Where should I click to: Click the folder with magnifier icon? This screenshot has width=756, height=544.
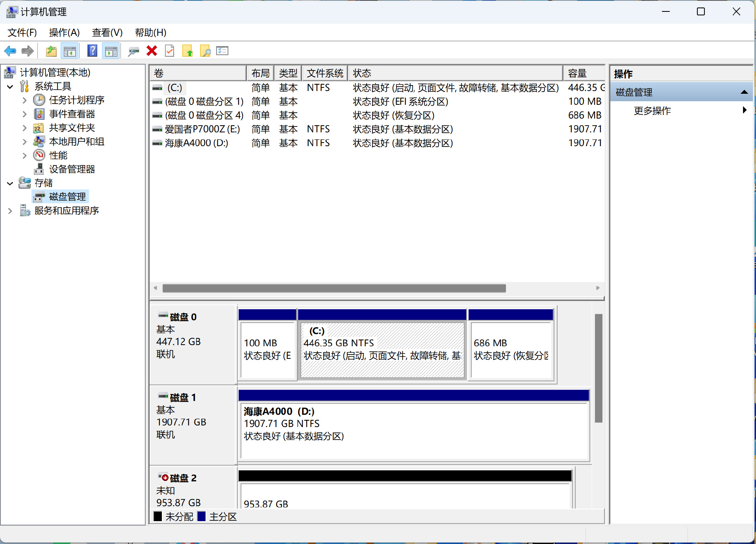(205, 51)
